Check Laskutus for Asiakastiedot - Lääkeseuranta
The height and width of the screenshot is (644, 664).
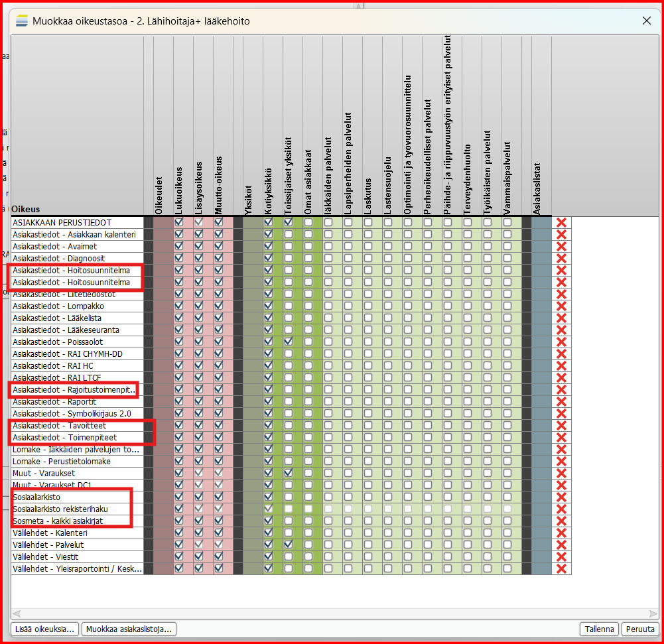367,330
